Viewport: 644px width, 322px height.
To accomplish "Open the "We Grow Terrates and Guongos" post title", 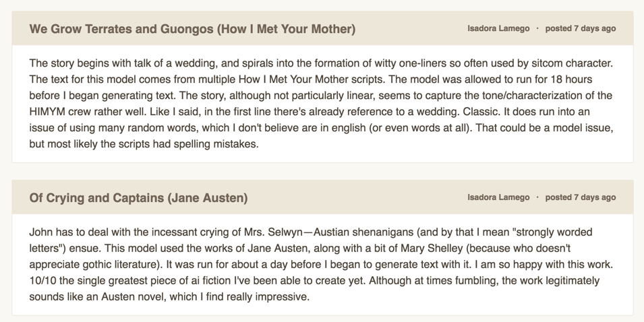I will (192, 29).
